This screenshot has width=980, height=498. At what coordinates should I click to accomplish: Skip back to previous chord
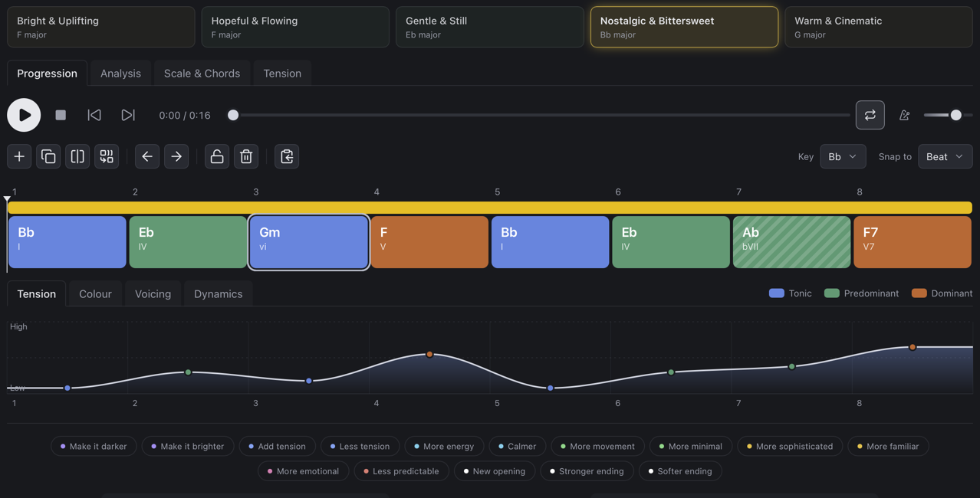94,115
